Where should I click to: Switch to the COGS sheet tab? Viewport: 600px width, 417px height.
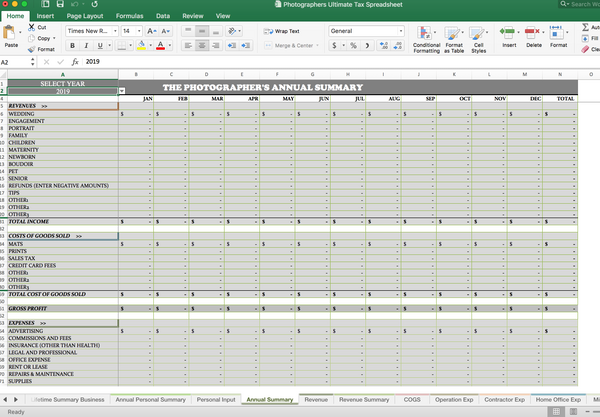[412, 399]
